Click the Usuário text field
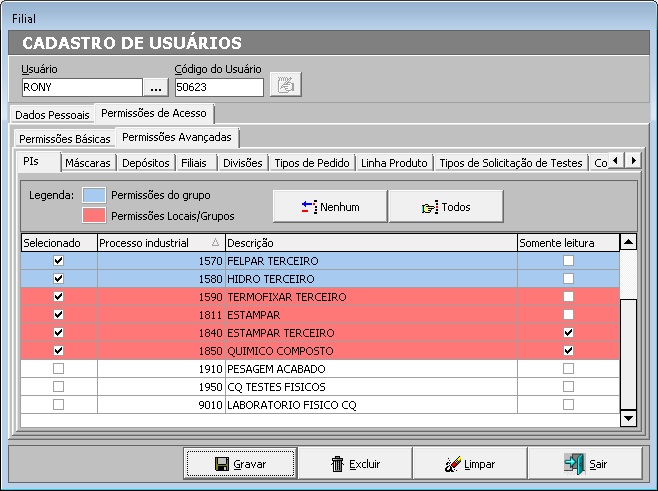Viewport: 658px width, 491px height. point(82,87)
